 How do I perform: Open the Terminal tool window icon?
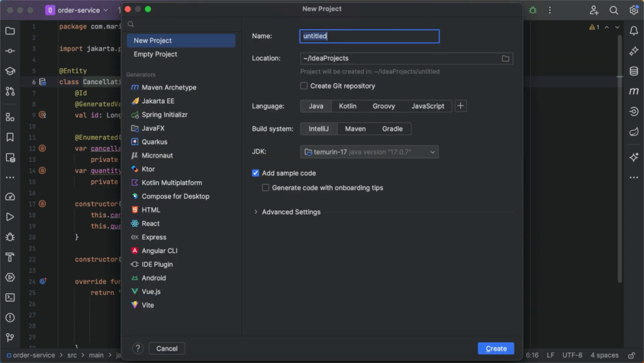click(x=10, y=297)
